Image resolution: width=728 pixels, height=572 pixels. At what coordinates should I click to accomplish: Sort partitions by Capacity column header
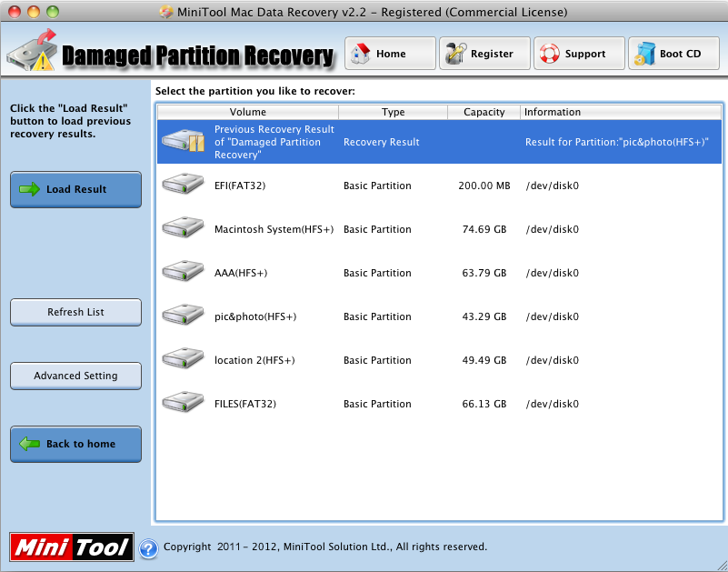click(484, 112)
